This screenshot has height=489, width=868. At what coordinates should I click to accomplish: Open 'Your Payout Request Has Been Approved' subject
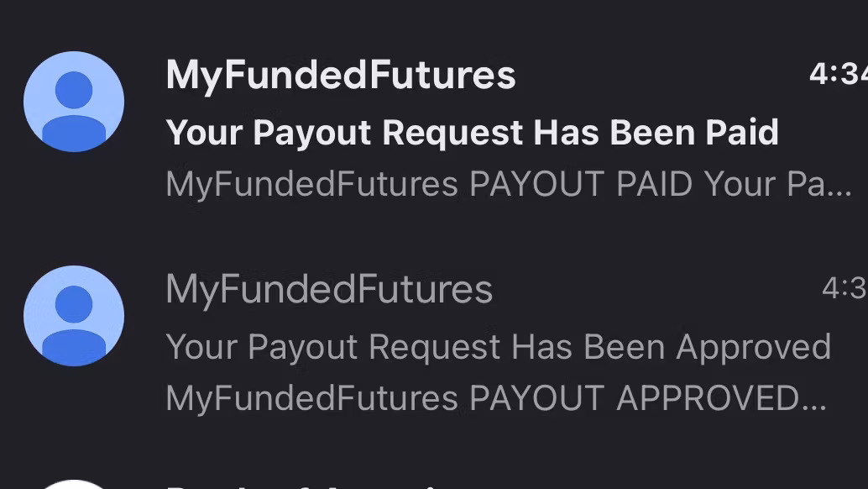click(498, 346)
